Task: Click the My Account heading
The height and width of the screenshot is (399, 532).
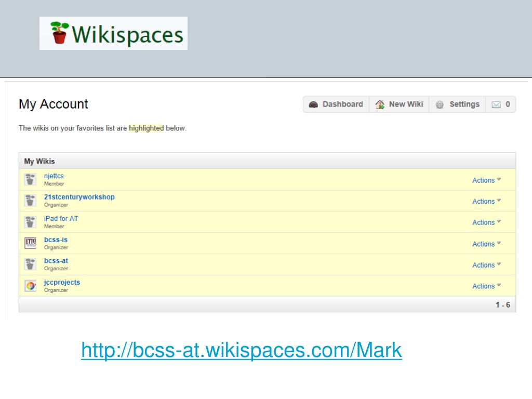Action: [54, 104]
